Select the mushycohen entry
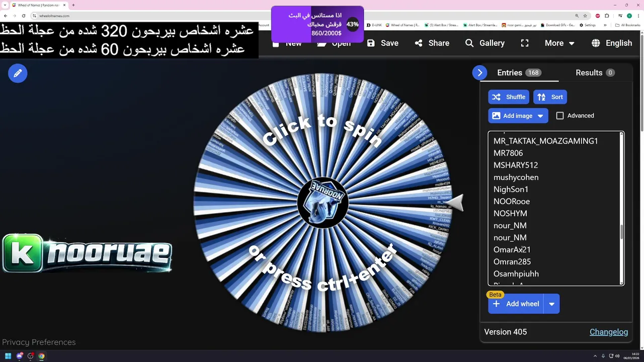The image size is (644, 362). 516,177
